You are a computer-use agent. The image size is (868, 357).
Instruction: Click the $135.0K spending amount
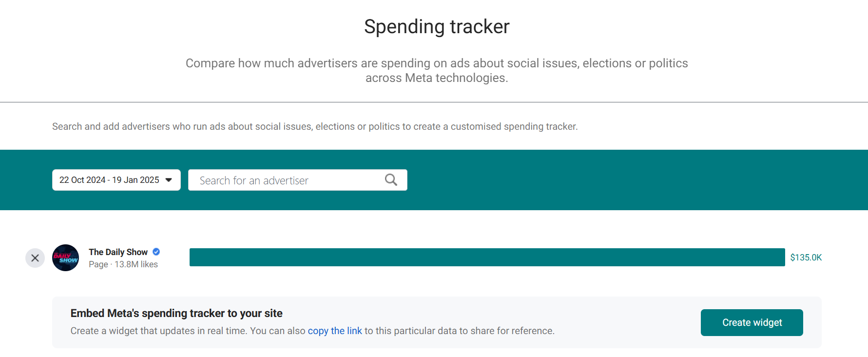coord(806,257)
